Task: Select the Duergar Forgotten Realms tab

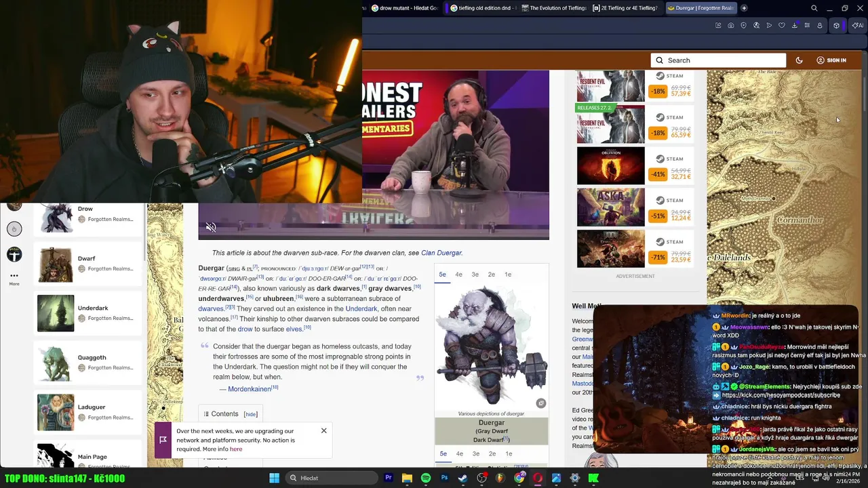Action: pyautogui.click(x=701, y=8)
